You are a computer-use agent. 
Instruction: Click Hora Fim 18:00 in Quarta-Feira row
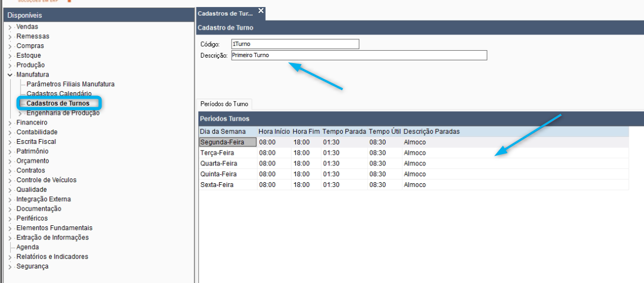pos(306,163)
